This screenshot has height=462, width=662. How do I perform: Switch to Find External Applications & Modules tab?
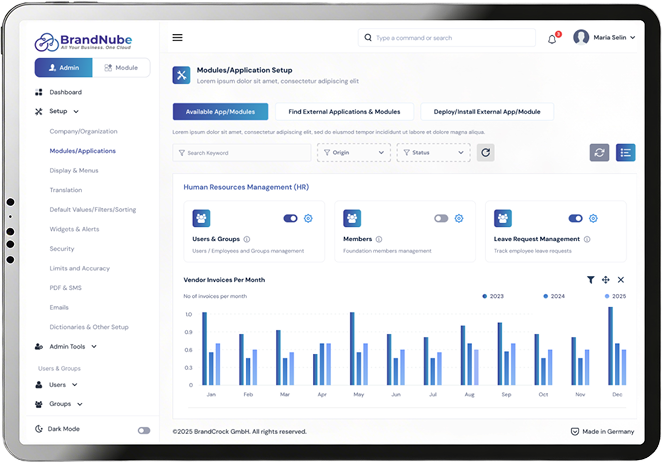click(x=346, y=112)
